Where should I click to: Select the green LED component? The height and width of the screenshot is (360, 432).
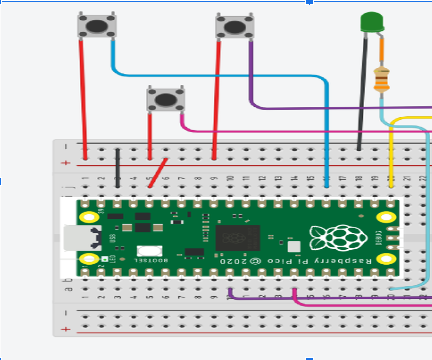click(x=372, y=22)
